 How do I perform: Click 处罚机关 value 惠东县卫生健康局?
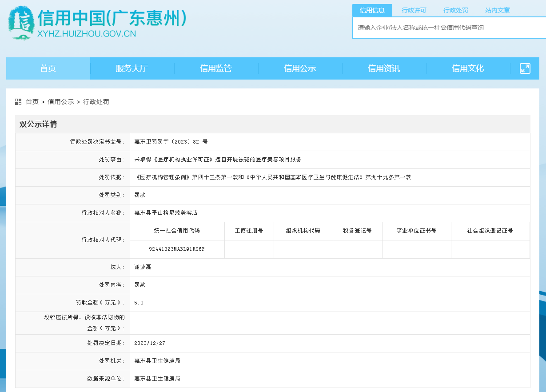point(157,361)
